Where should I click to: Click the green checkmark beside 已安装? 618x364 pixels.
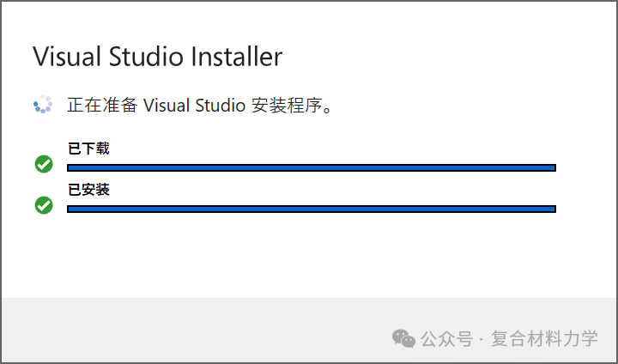(44, 205)
